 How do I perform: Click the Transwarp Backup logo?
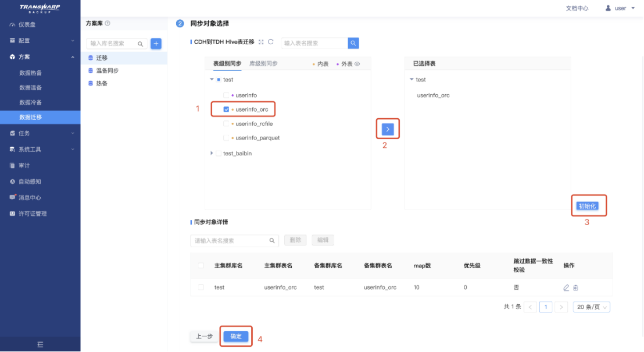[x=40, y=9]
